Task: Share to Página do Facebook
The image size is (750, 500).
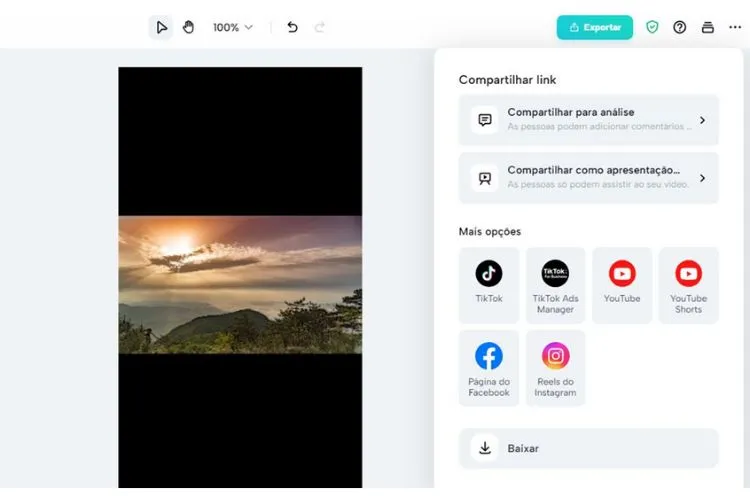Action: [488, 368]
